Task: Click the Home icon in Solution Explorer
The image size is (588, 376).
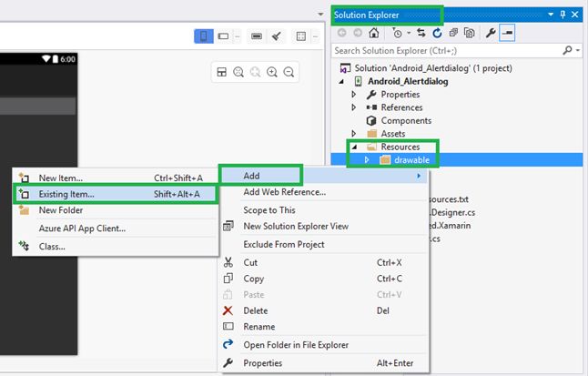Action: 373,33
